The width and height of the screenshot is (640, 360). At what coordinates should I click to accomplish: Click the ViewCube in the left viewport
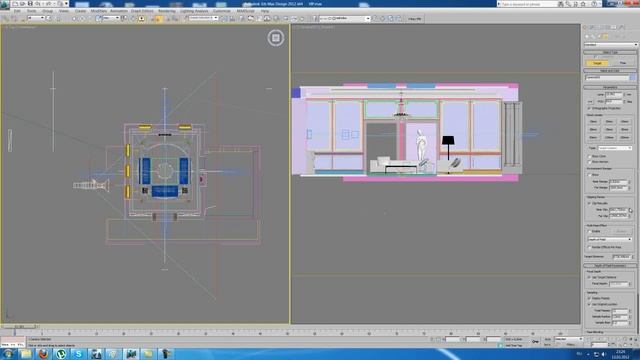point(276,38)
